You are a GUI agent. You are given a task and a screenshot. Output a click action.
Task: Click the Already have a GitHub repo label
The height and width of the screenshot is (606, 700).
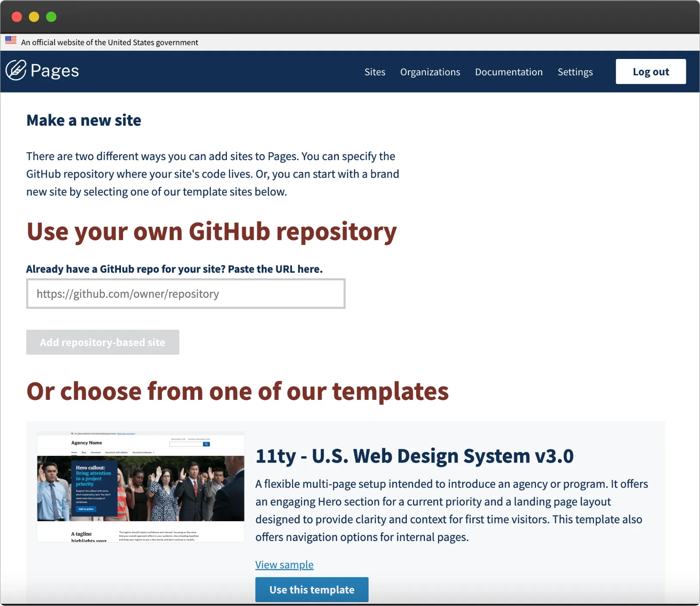(174, 269)
